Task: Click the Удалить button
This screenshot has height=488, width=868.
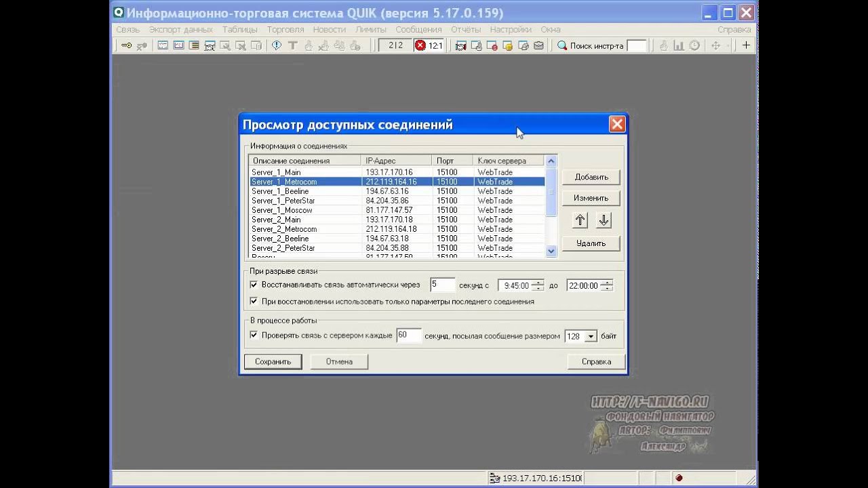Action: [x=591, y=243]
